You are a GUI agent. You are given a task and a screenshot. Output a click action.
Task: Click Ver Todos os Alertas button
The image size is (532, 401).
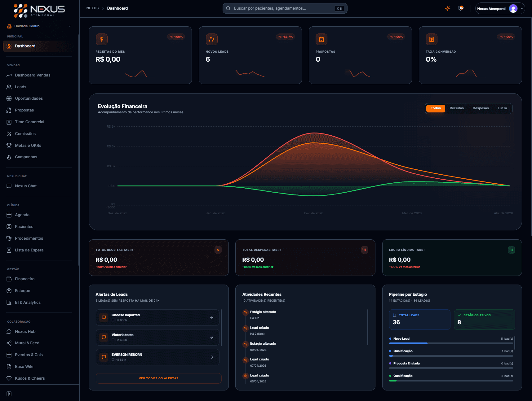pos(158,378)
